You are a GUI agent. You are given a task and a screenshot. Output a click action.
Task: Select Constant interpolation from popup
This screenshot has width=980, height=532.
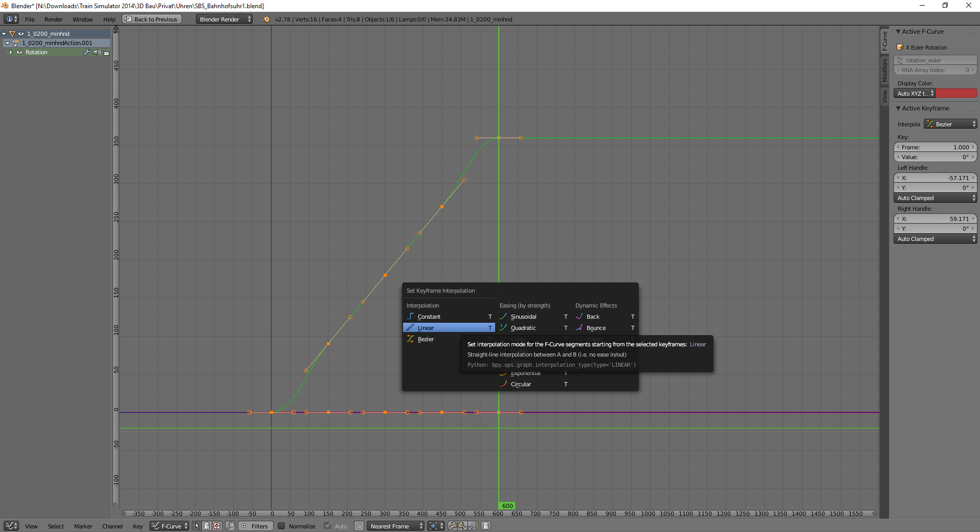429,317
